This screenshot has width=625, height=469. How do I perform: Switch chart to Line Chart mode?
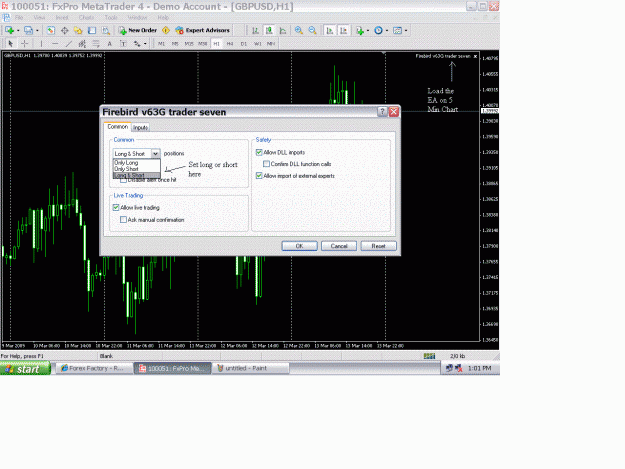point(283,30)
